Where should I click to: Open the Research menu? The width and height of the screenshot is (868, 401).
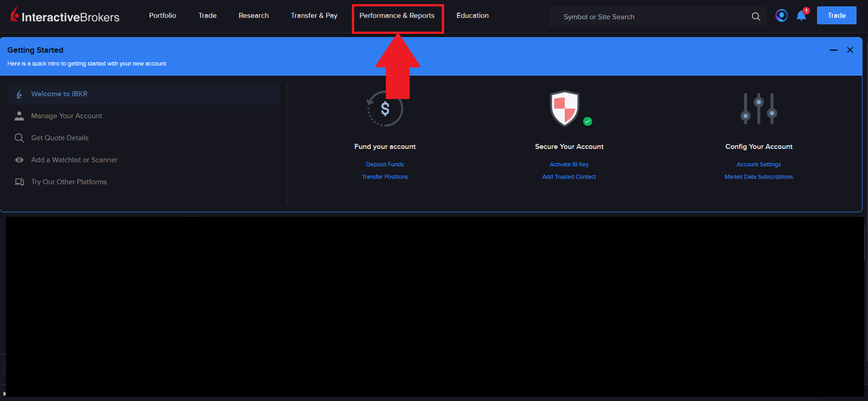click(254, 16)
